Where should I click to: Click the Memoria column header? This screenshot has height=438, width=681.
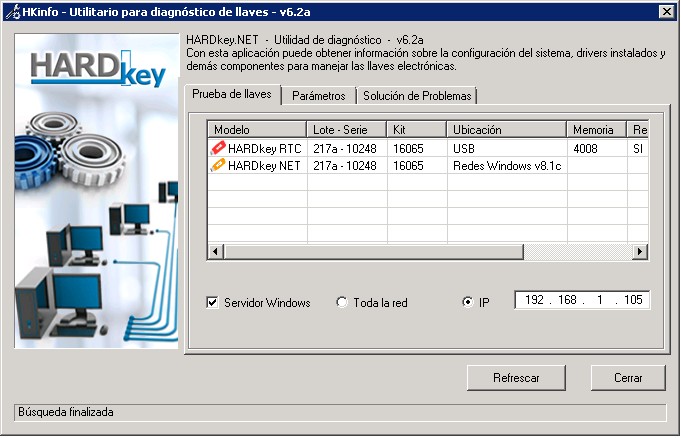point(596,129)
